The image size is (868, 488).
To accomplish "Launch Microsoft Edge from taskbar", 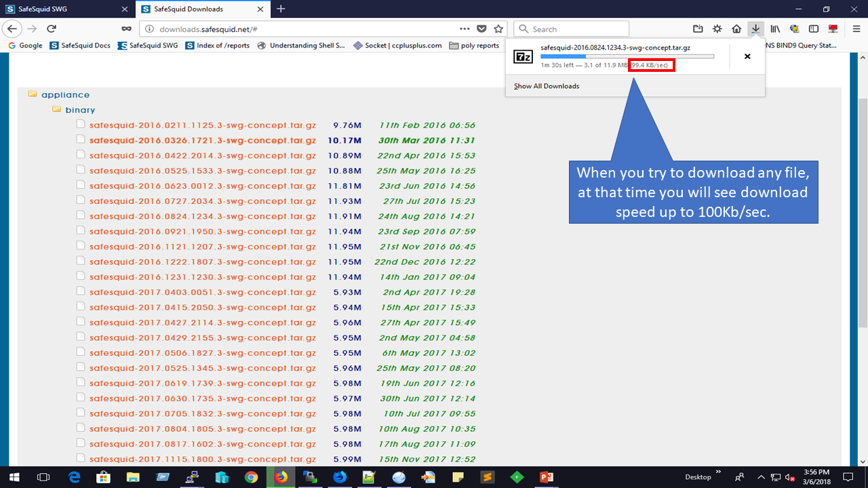I will [74, 477].
